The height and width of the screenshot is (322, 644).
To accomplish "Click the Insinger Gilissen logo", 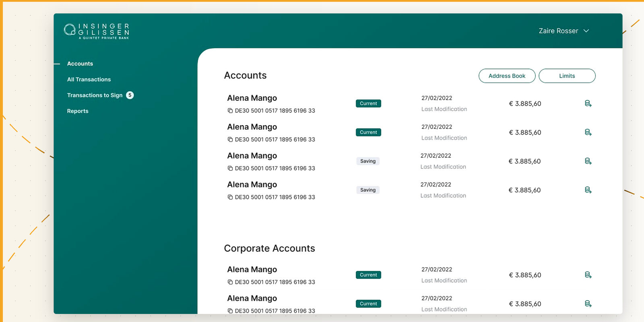I will (97, 31).
